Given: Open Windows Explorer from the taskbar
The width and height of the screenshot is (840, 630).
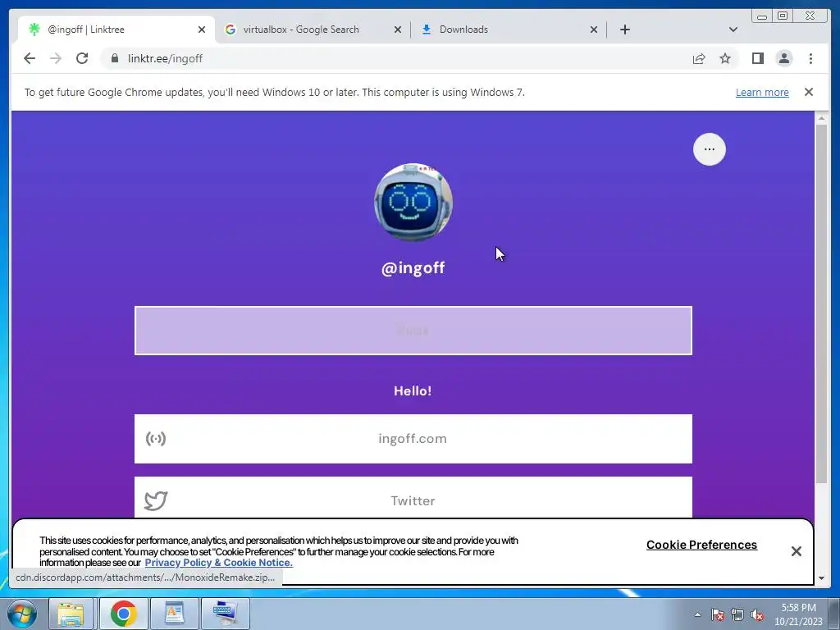Looking at the screenshot, I should pos(71,614).
